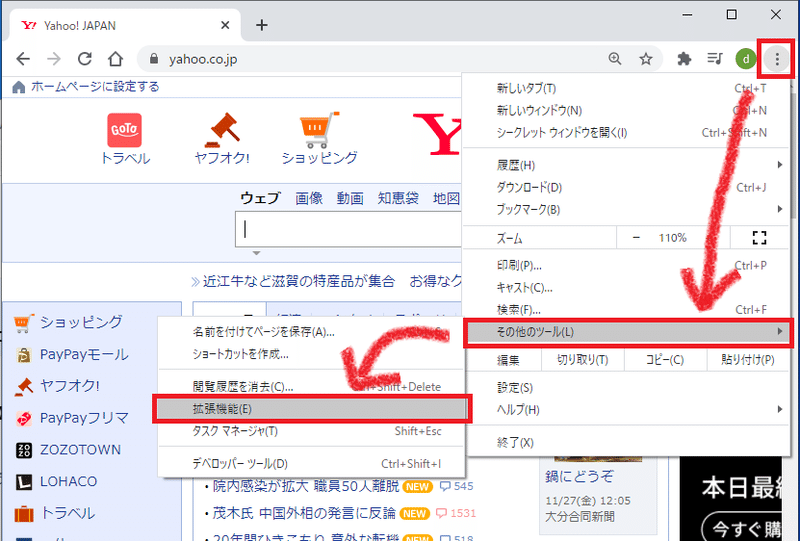Open the media control playlist icon

(715, 59)
